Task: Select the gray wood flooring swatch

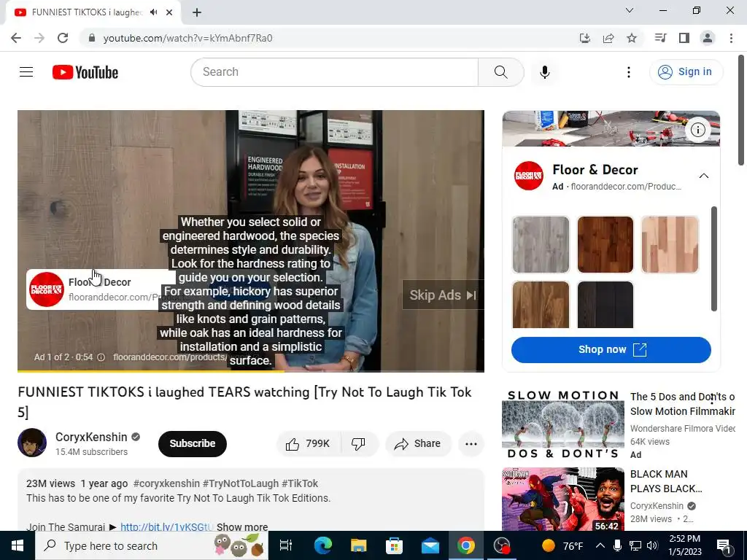Action: tap(541, 245)
